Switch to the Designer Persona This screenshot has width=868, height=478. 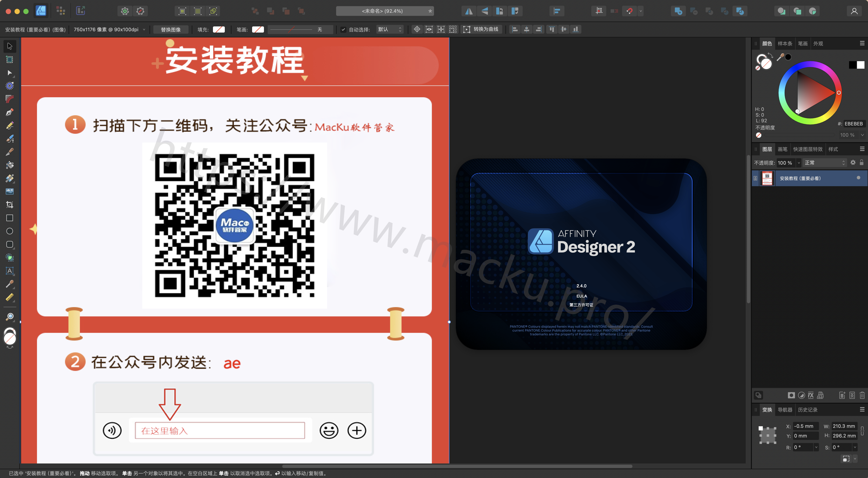point(41,11)
